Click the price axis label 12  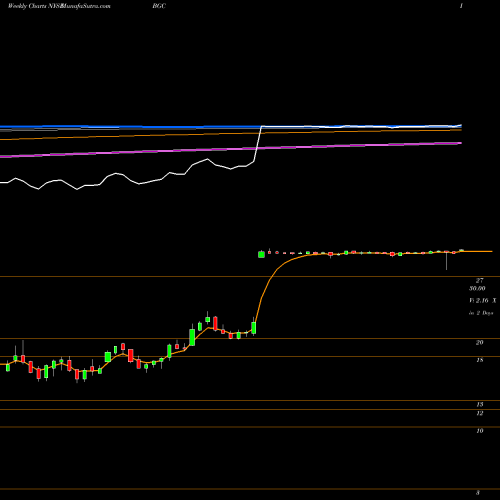pyautogui.click(x=479, y=413)
